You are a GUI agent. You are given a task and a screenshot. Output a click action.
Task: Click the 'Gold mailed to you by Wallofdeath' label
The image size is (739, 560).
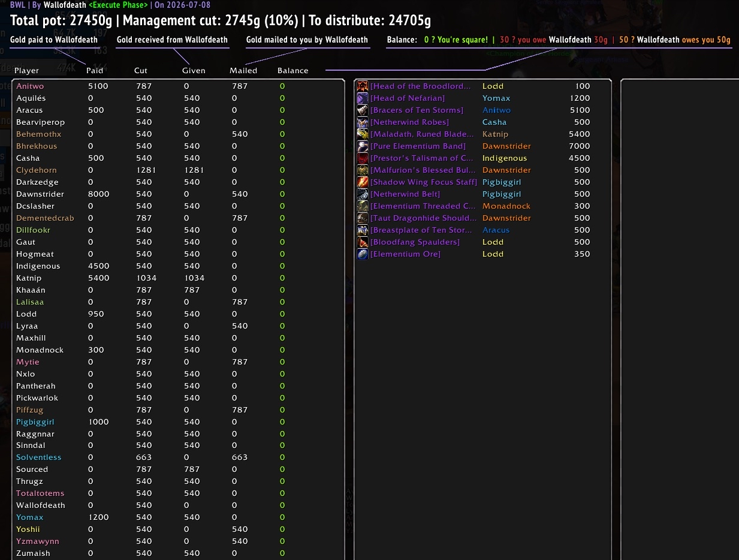tap(307, 40)
